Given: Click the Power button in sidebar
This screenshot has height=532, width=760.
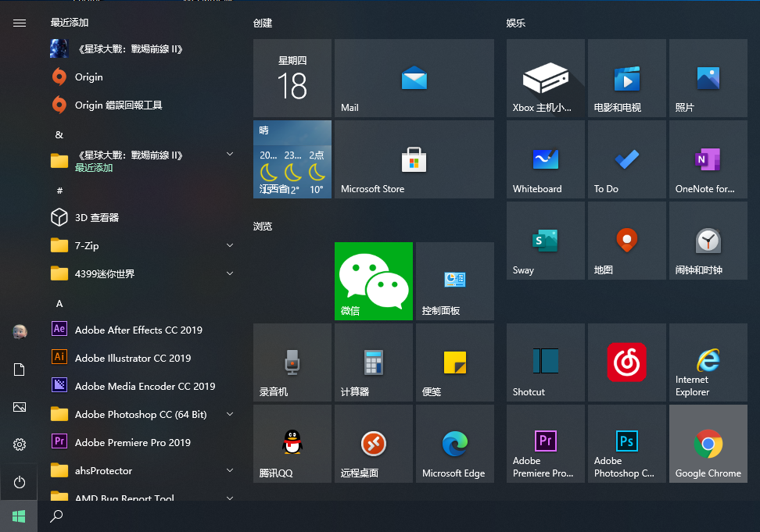Looking at the screenshot, I should pos(20,482).
